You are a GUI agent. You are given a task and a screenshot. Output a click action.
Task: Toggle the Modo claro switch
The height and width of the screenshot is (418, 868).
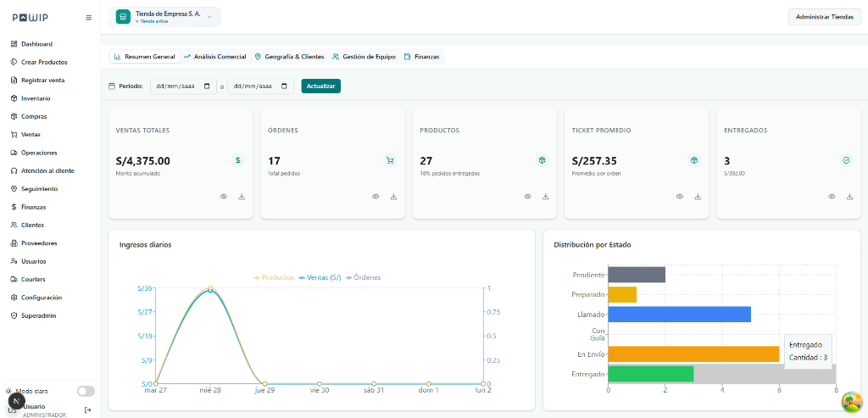86,391
